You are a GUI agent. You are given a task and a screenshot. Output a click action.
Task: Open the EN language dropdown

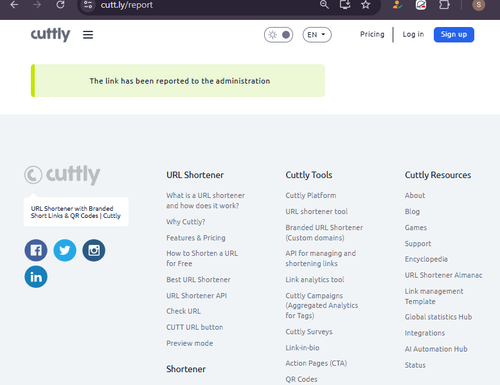click(x=317, y=35)
